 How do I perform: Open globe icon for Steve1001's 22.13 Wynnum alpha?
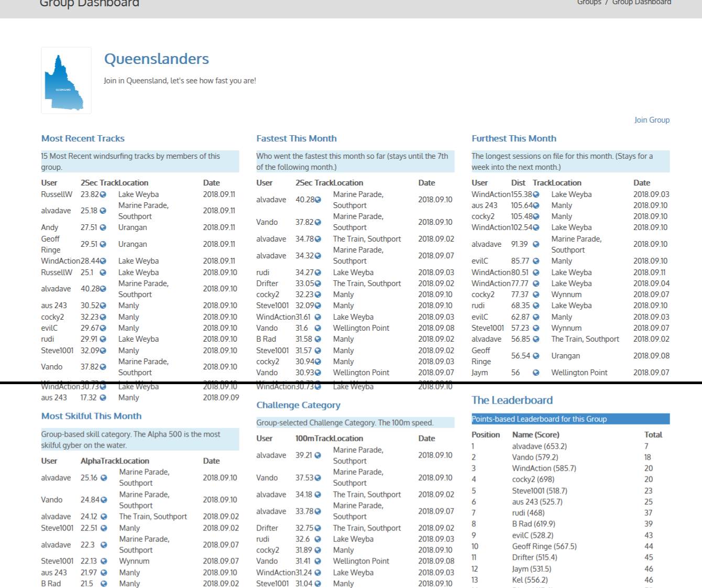(x=104, y=561)
